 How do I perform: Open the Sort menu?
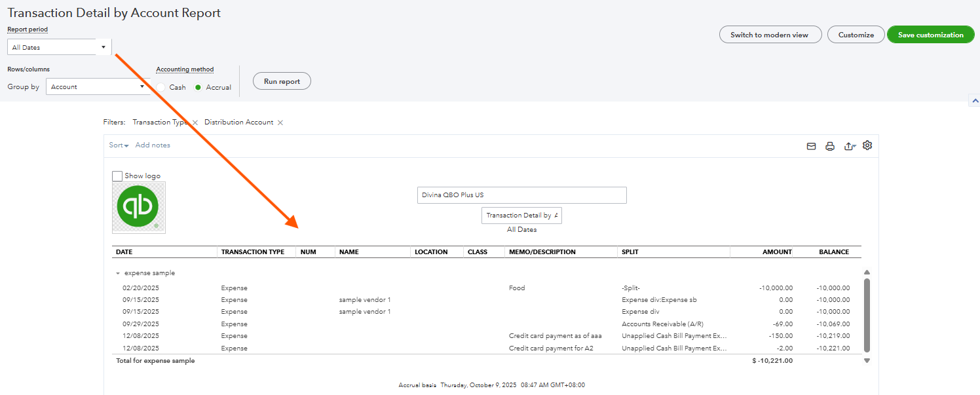119,145
